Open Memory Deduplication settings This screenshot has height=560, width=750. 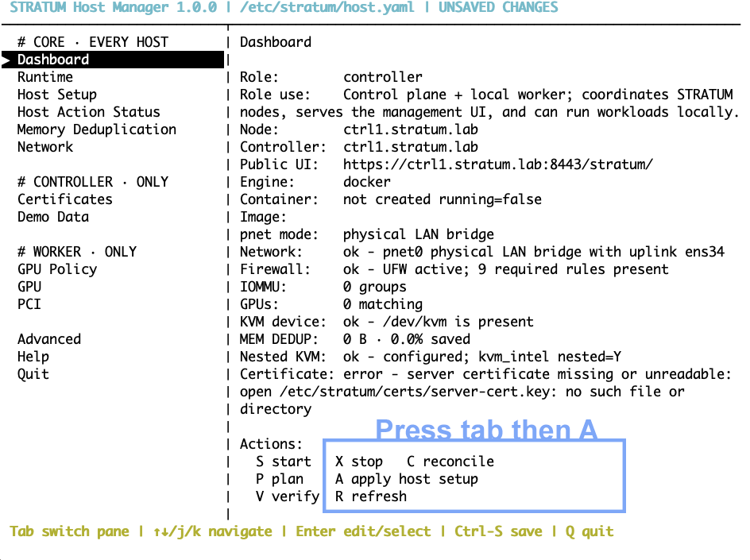[x=97, y=129]
